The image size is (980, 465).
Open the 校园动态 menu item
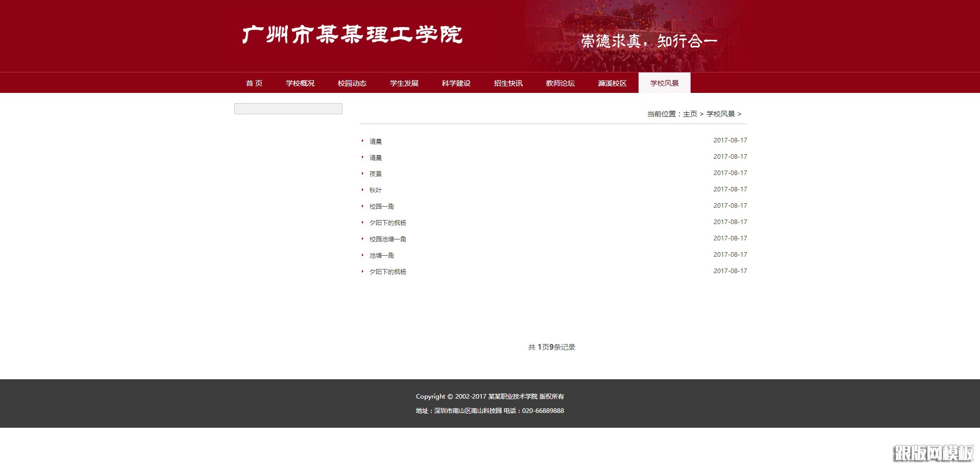353,83
